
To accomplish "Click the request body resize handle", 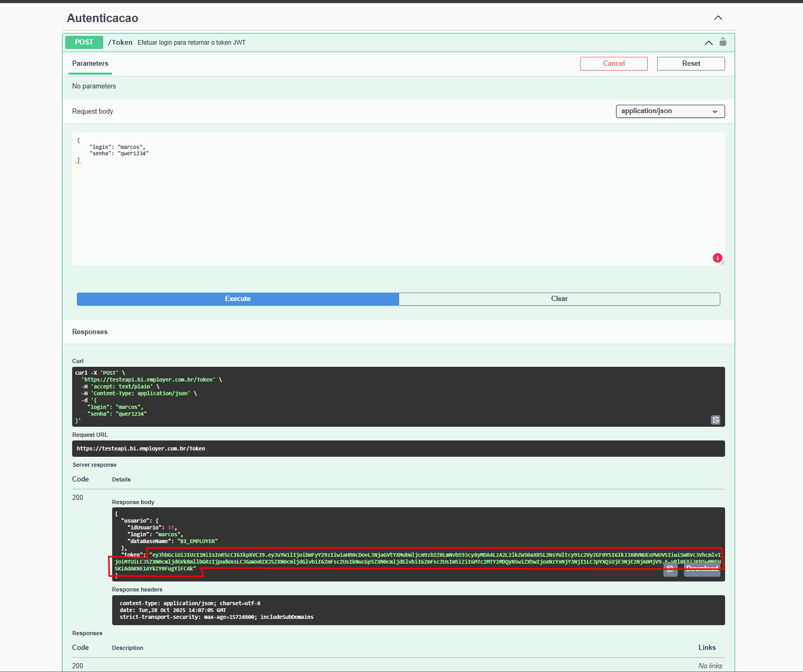I will pyautogui.click(x=722, y=263).
